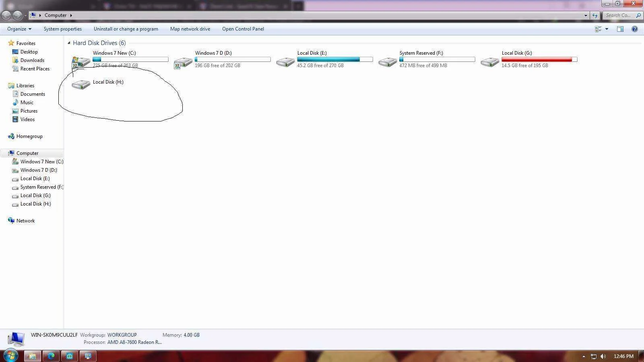Image resolution: width=644 pixels, height=362 pixels.
Task: Click the Forward navigation arrow button
Action: tap(17, 15)
